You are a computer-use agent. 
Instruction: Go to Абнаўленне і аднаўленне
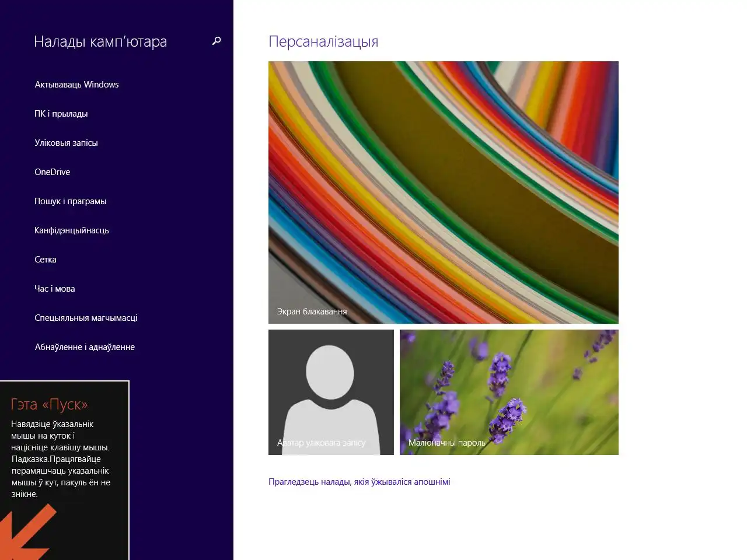point(85,347)
